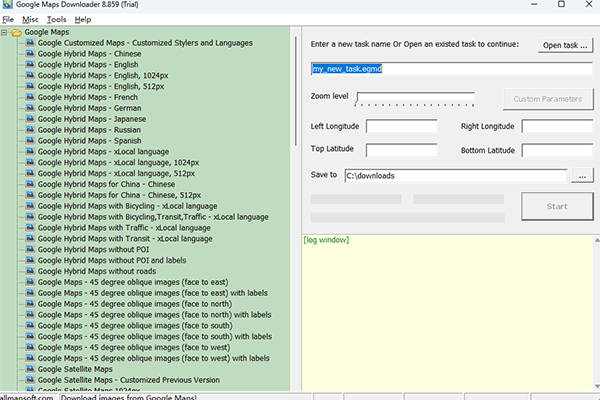Viewport: 600px width, 400px height.
Task: Click icon beside Hybrid Maps with Bicycling - xLocal
Action: (x=30, y=206)
